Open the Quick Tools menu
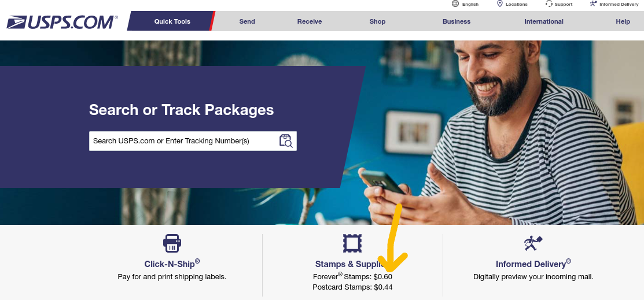Screen dimensions: 644x300 click(x=172, y=21)
